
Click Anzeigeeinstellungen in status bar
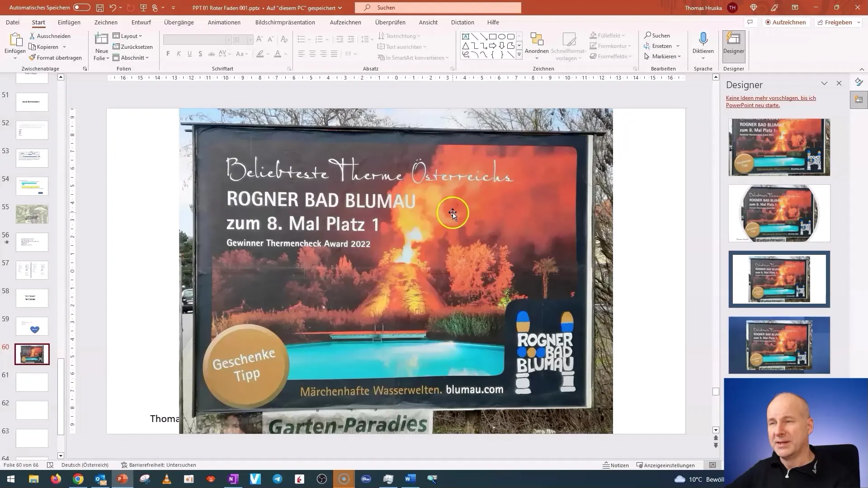coord(665,465)
